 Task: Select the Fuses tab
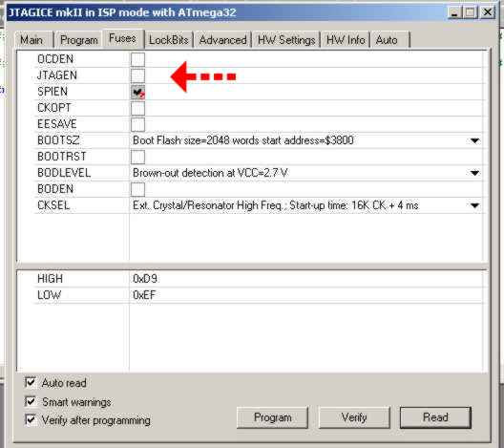[123, 38]
